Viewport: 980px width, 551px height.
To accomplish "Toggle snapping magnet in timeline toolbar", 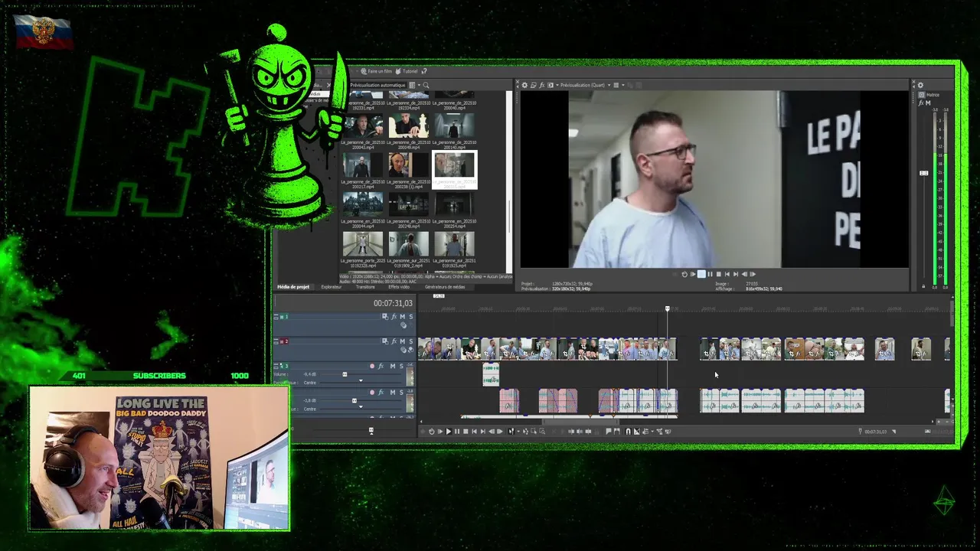I will 628,431.
